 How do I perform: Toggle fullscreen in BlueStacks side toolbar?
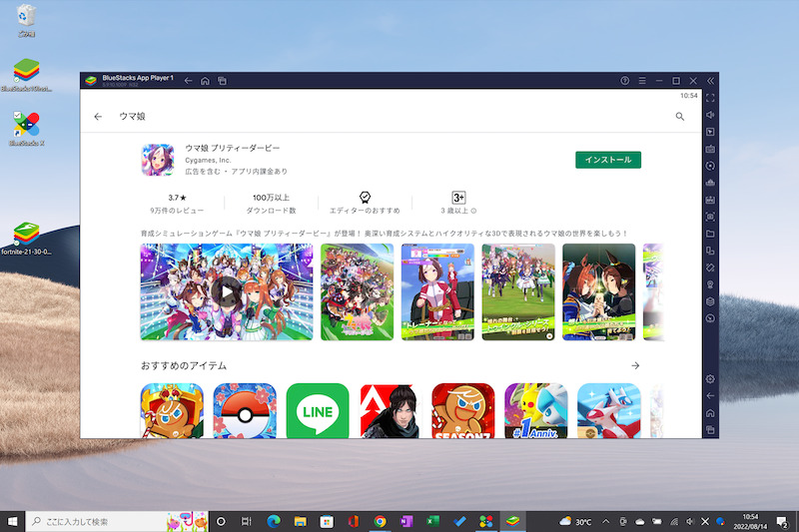coord(710,98)
